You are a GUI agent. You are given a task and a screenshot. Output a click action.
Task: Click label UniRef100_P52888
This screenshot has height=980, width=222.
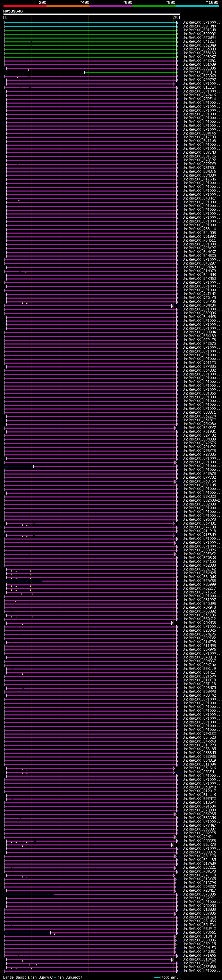point(199,565)
